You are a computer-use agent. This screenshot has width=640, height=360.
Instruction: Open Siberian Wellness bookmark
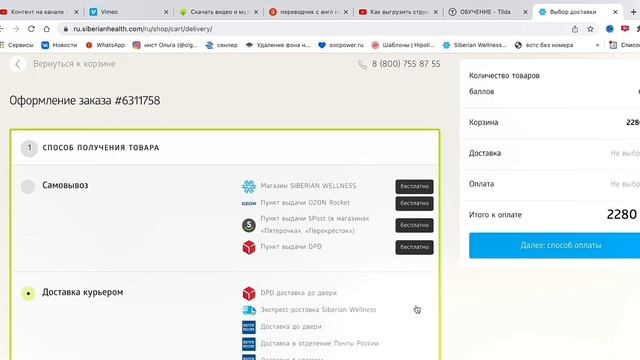475,45
